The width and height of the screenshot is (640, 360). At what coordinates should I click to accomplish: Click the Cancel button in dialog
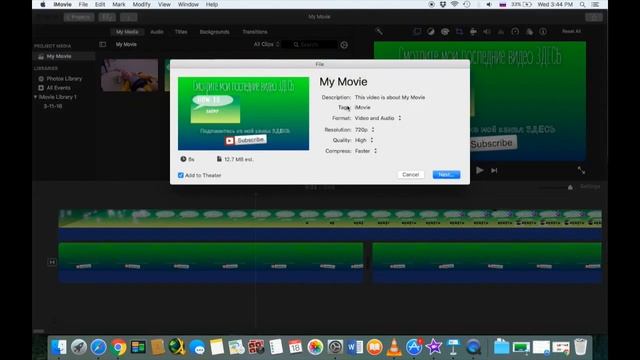point(410,175)
